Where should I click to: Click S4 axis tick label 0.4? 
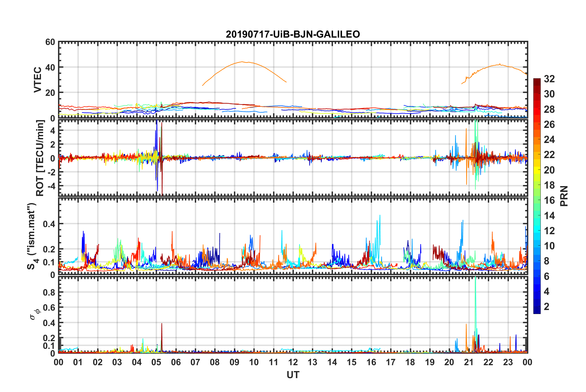[x=49, y=224]
